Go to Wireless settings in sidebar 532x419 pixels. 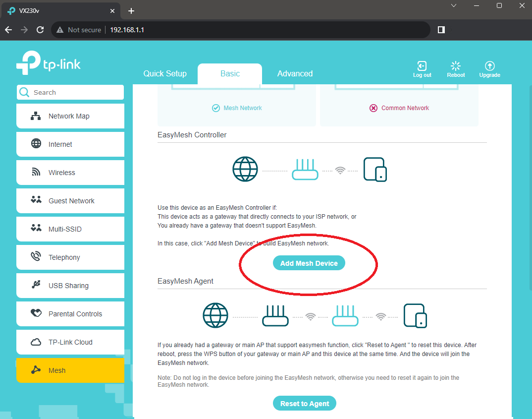coord(62,173)
